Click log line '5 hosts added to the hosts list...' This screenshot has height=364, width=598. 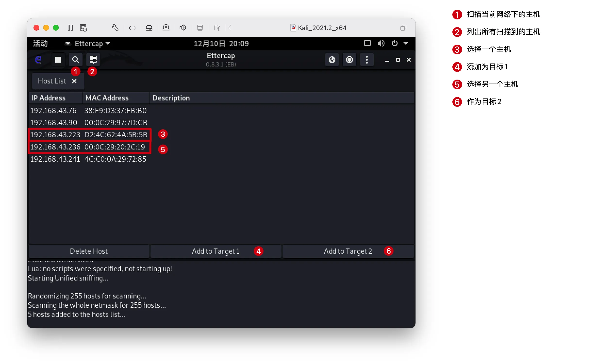pyautogui.click(x=77, y=315)
